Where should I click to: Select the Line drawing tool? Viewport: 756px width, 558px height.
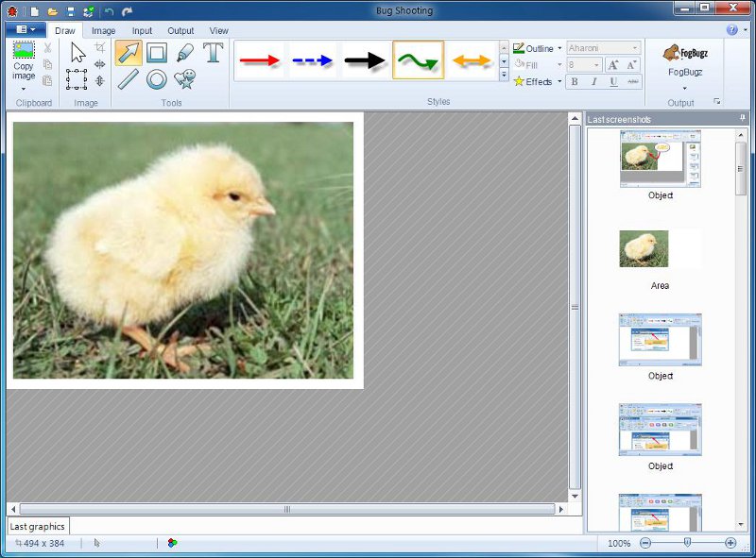[129, 80]
